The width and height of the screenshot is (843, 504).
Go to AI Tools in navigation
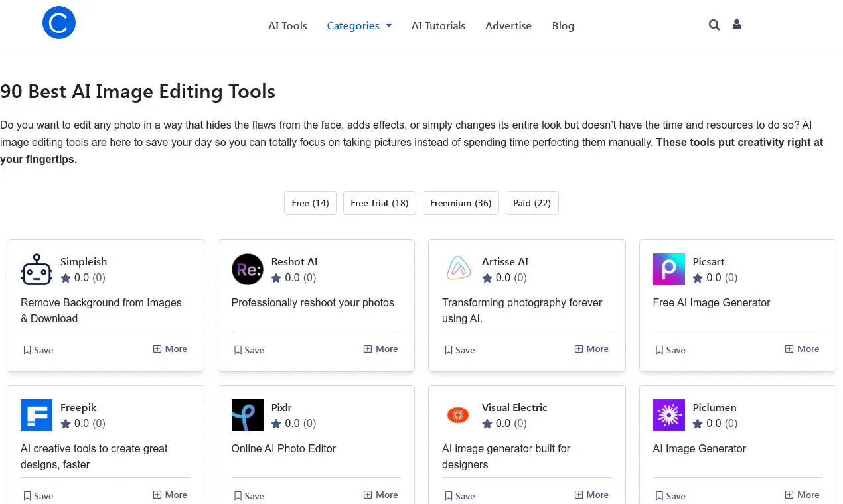point(287,26)
